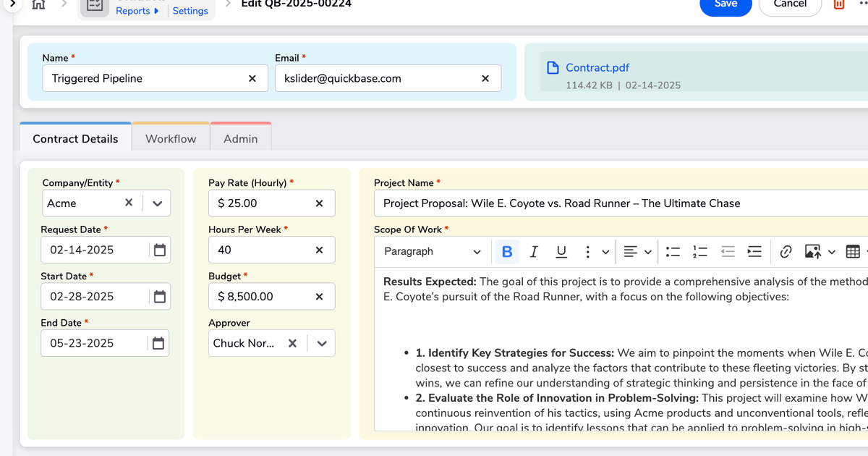The height and width of the screenshot is (456, 868).
Task: Open the Reports menu
Action: point(137,11)
